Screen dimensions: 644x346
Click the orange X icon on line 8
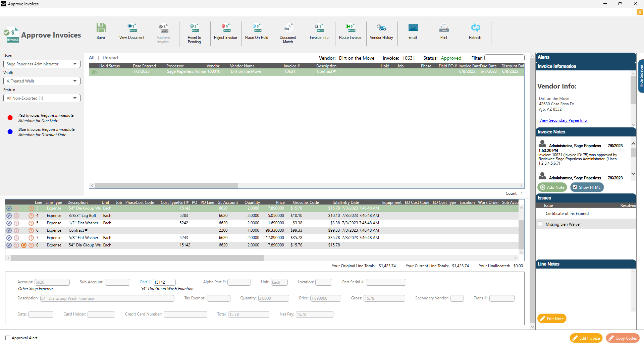pos(24,245)
